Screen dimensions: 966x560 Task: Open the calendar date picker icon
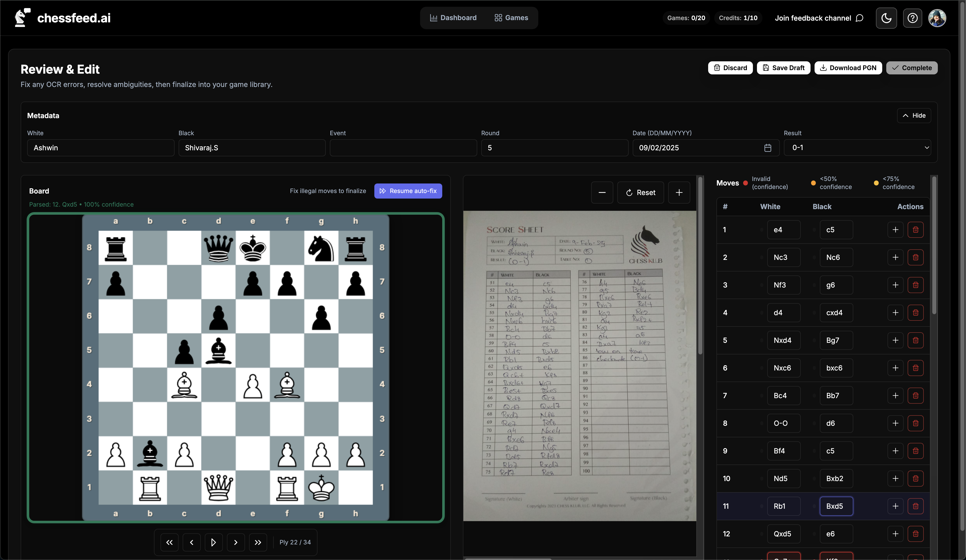(x=768, y=148)
